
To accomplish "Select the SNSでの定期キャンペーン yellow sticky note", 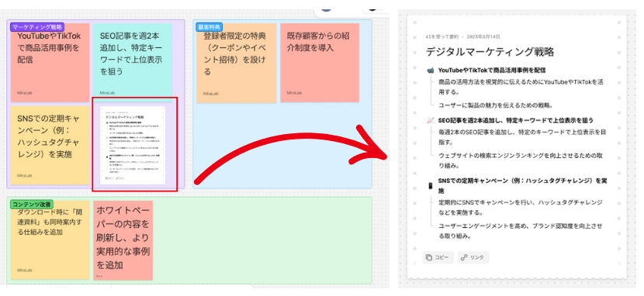I will (50, 146).
